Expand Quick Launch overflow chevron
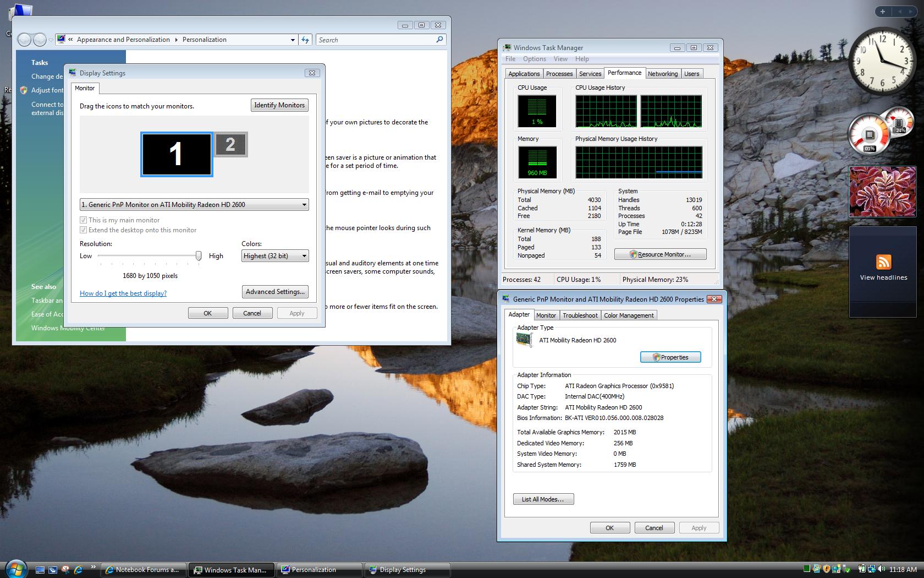 [x=93, y=566]
